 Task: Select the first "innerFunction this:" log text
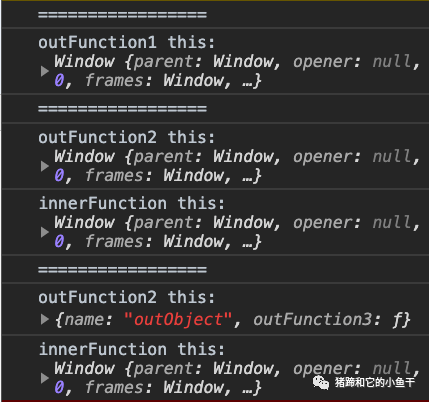(132, 203)
